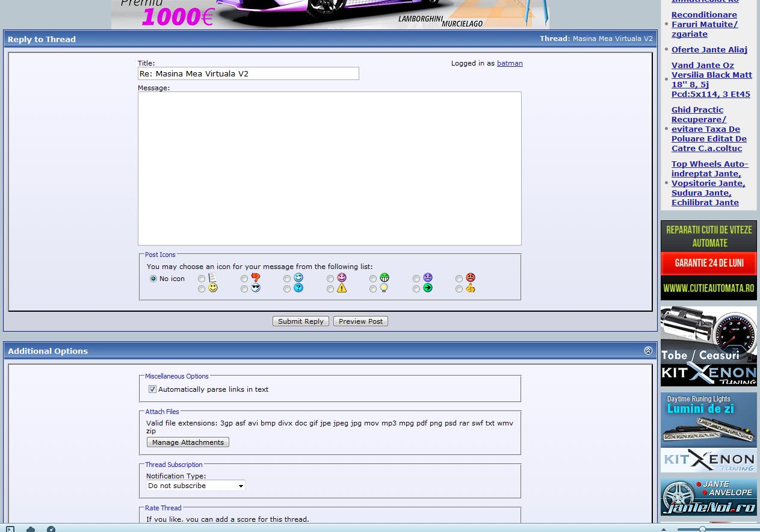Image resolution: width=760 pixels, height=532 pixels.
Task: Click the green arrow post icon
Action: pos(428,288)
